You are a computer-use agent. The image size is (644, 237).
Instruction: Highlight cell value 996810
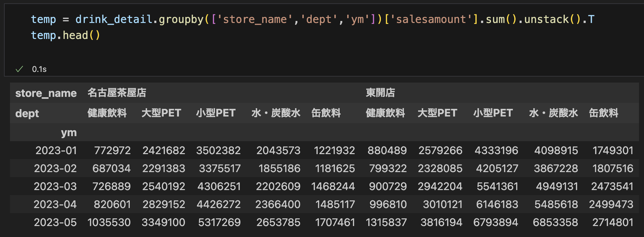click(388, 204)
